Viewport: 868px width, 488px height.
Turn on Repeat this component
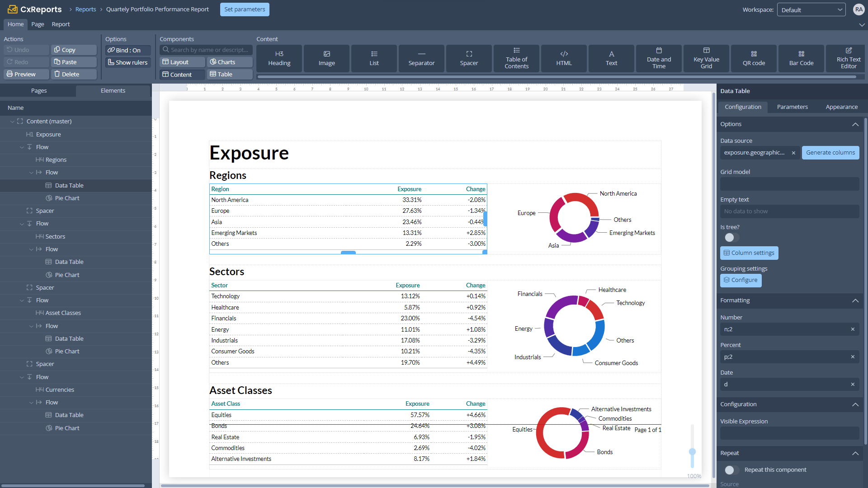pos(731,470)
